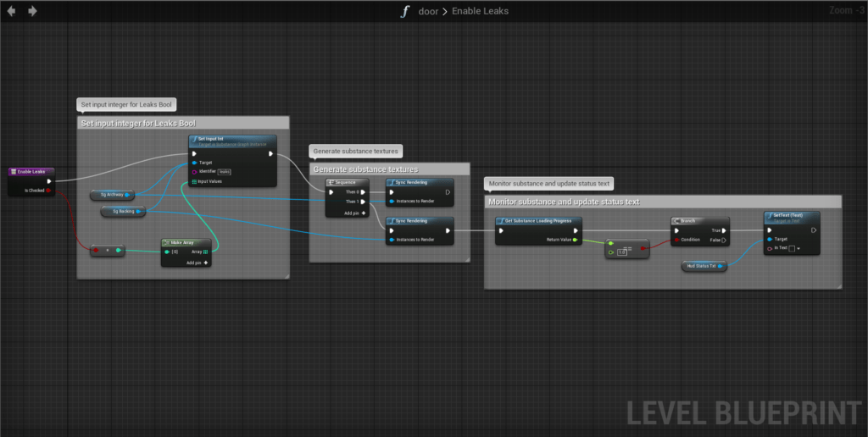Click the Input Values array pin
868x437 pixels.
[x=194, y=181]
